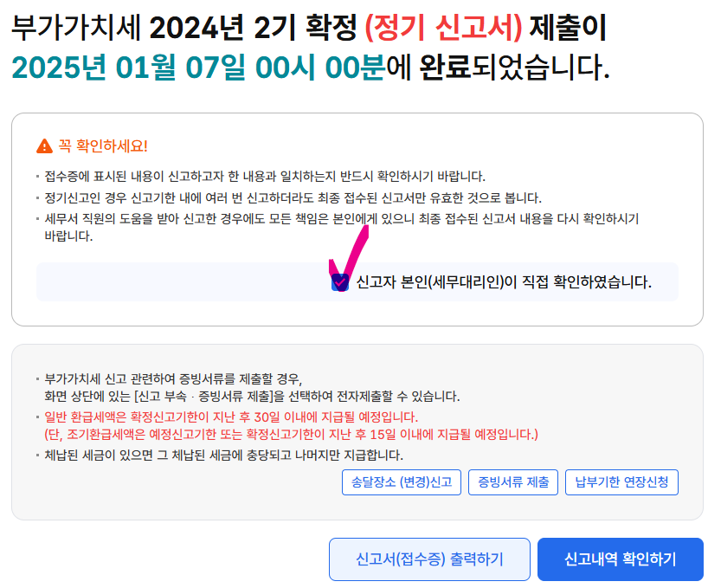Click the 꼭 확인하세요! heading
The height and width of the screenshot is (588, 708).
[103, 146]
